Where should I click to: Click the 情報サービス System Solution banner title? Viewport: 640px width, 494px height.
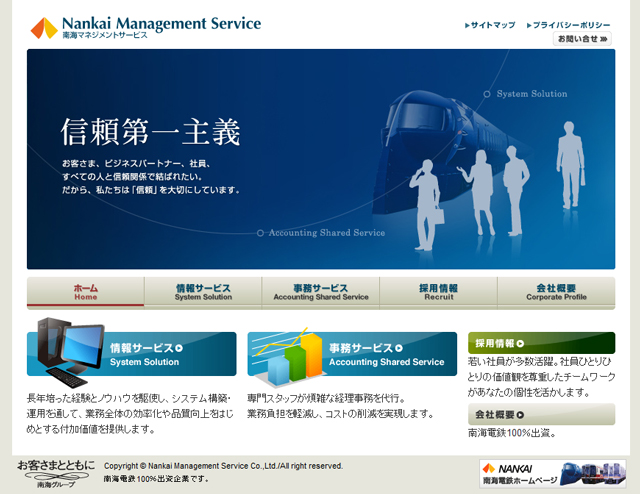[146, 354]
